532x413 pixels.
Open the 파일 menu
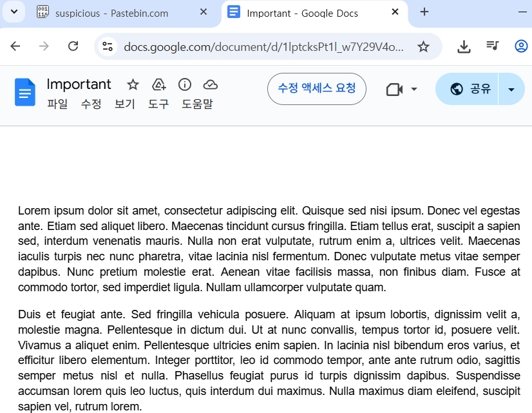[x=57, y=104]
